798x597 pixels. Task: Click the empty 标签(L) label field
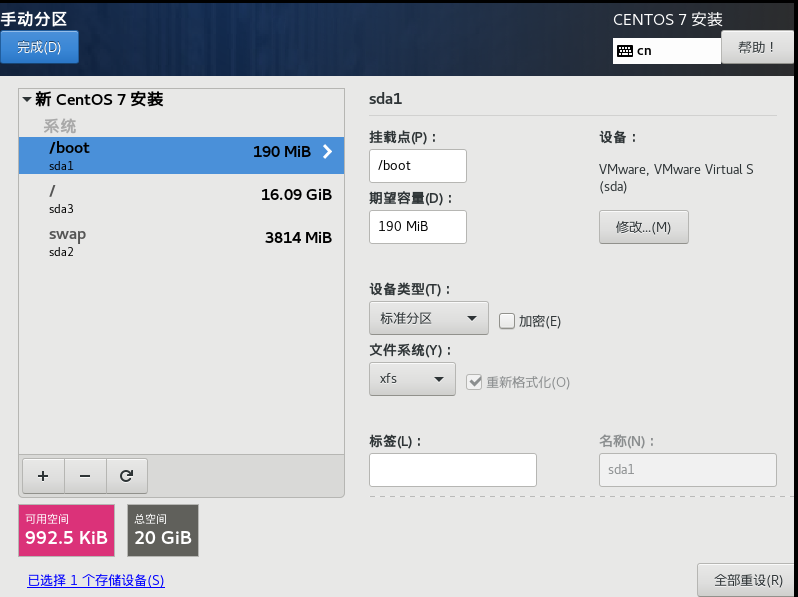point(453,470)
